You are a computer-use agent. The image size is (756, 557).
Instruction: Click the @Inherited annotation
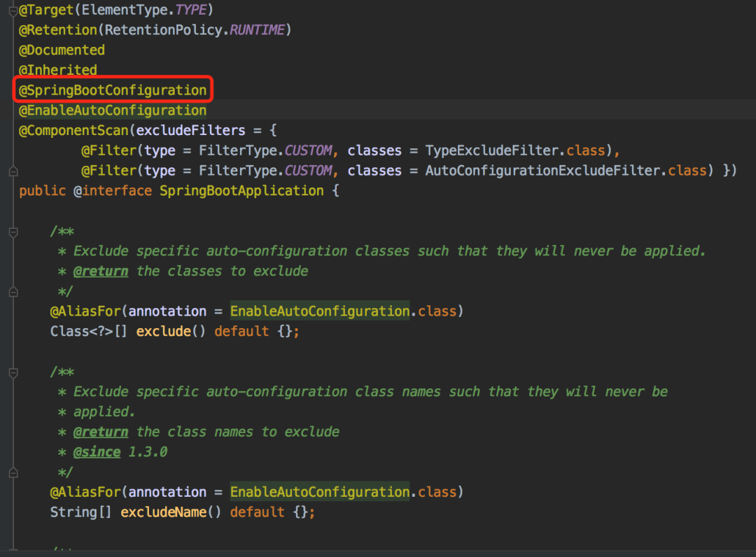[58, 71]
